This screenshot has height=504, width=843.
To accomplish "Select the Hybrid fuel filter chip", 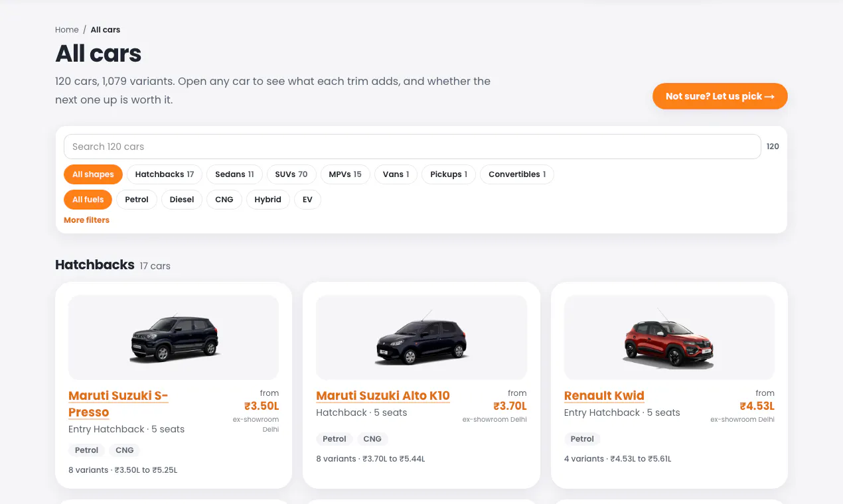I will pyautogui.click(x=268, y=200).
